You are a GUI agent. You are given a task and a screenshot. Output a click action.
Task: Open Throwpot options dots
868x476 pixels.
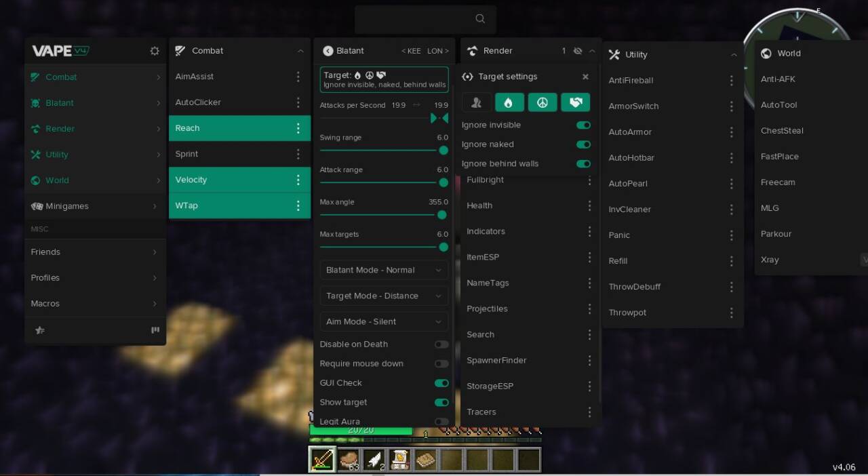tap(731, 313)
